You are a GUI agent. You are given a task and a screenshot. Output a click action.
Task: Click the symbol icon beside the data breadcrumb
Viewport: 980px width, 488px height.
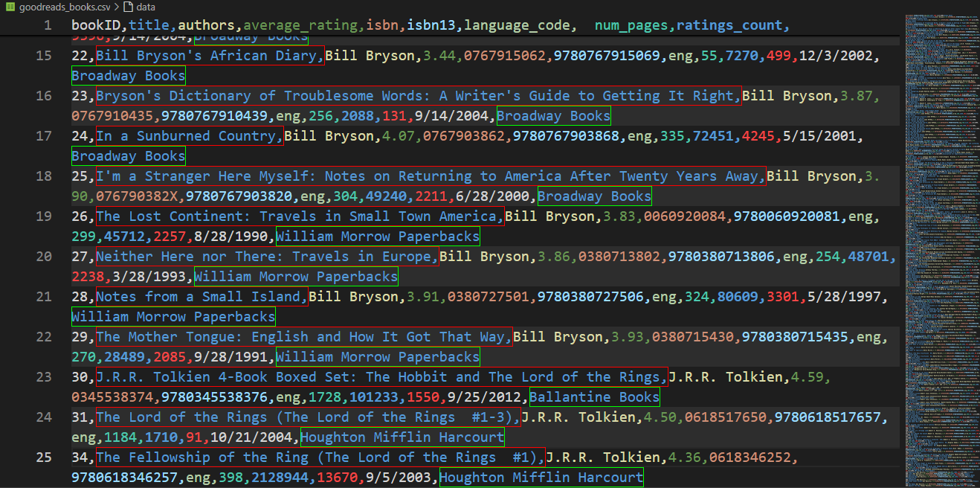tap(129, 7)
